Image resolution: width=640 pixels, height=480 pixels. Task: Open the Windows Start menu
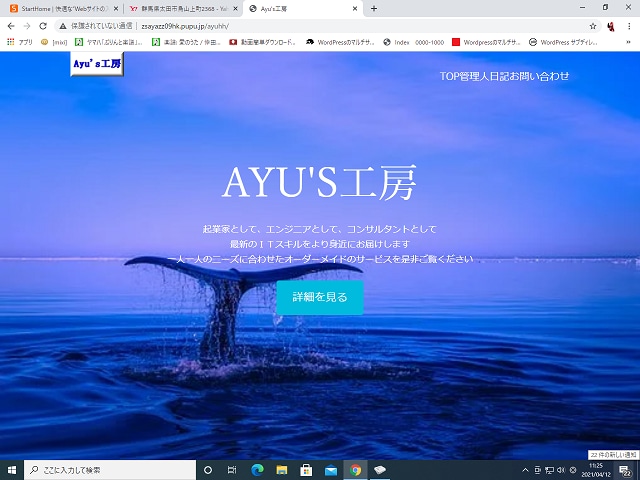tap(11, 470)
